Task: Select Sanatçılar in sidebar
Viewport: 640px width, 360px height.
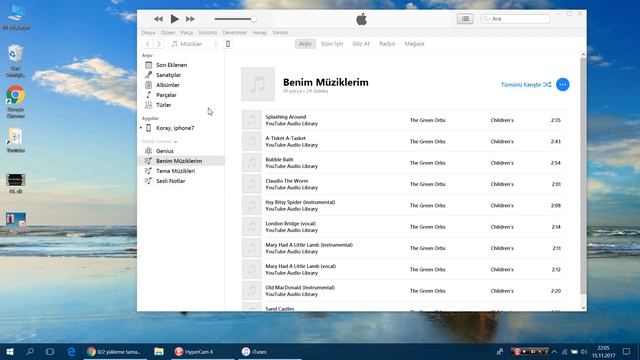Action: [181, 75]
